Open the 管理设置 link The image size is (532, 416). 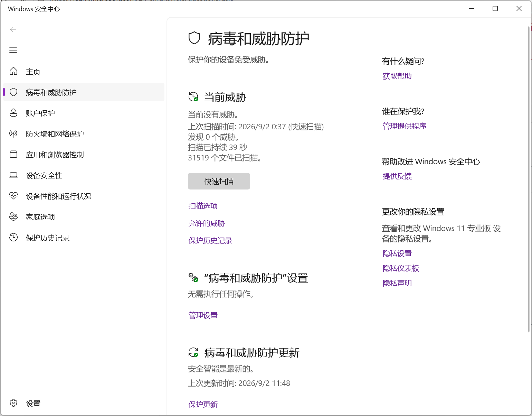pyautogui.click(x=203, y=315)
